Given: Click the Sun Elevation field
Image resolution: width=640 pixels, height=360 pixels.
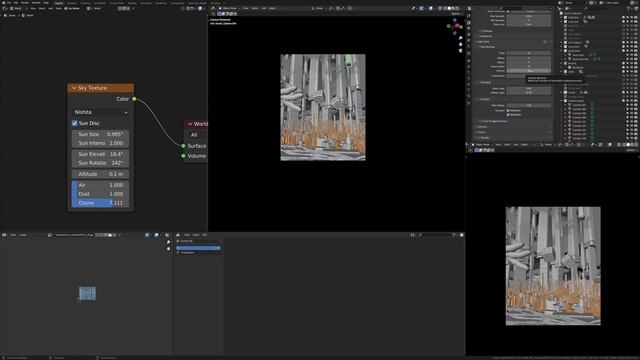Looking at the screenshot, I should click(100, 154).
